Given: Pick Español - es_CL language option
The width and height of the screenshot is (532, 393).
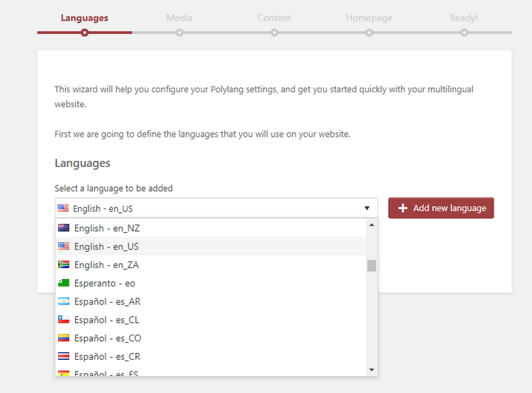Looking at the screenshot, I should click(x=106, y=320).
